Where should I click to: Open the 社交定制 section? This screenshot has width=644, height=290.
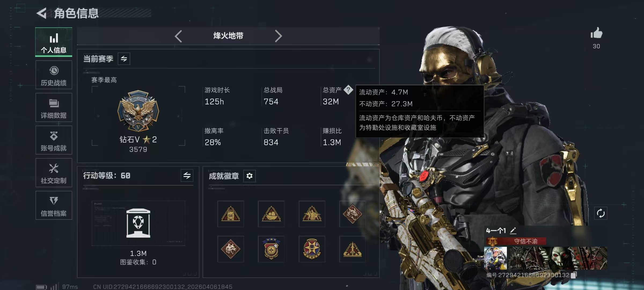tap(54, 173)
